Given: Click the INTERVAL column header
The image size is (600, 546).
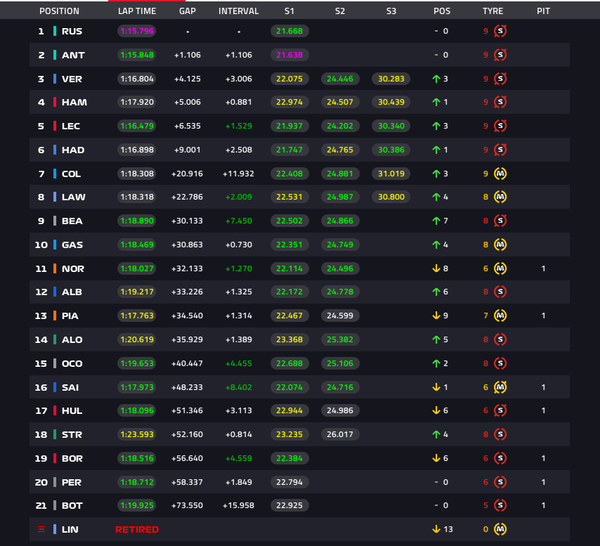Looking at the screenshot, I should pos(238,11).
